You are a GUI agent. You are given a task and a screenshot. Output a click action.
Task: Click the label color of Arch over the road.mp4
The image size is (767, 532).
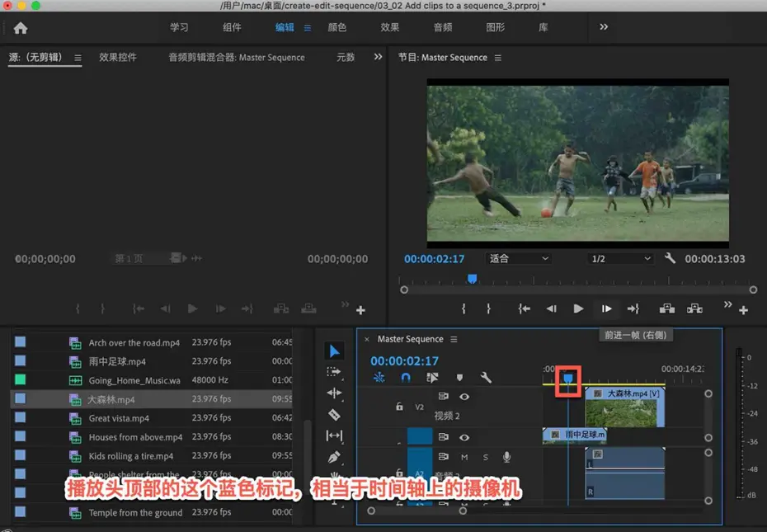[x=20, y=341]
